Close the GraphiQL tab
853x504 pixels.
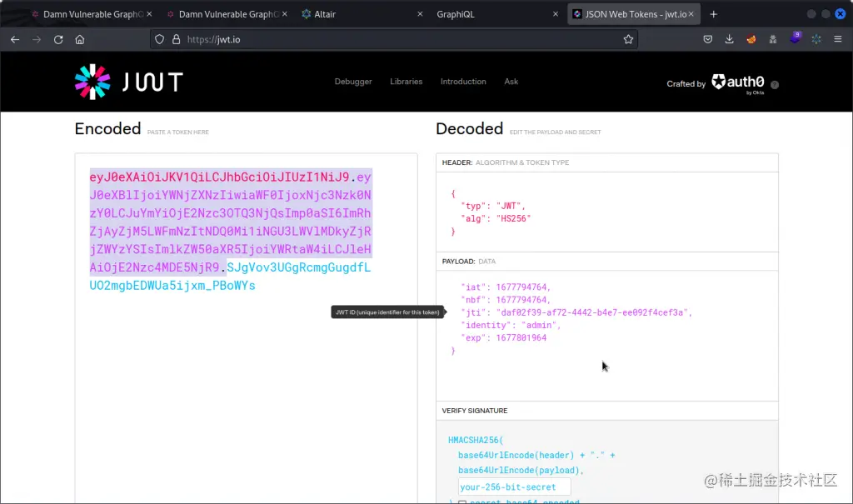pyautogui.click(x=556, y=14)
